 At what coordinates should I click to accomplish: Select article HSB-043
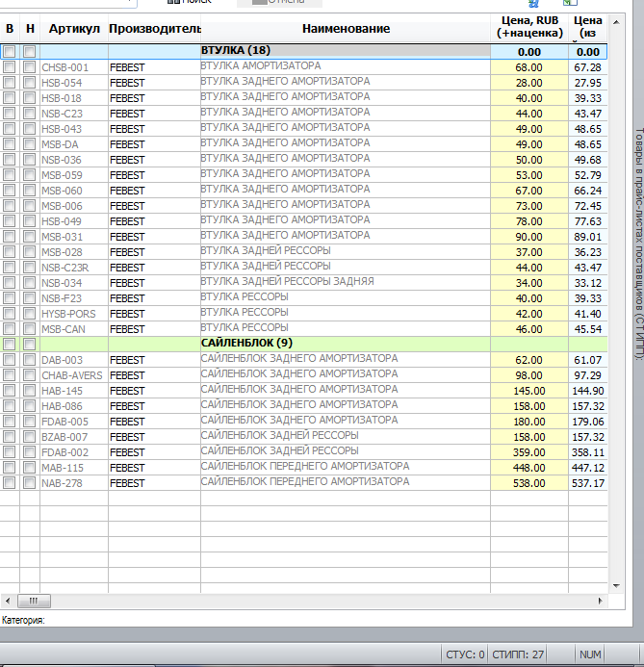62,129
